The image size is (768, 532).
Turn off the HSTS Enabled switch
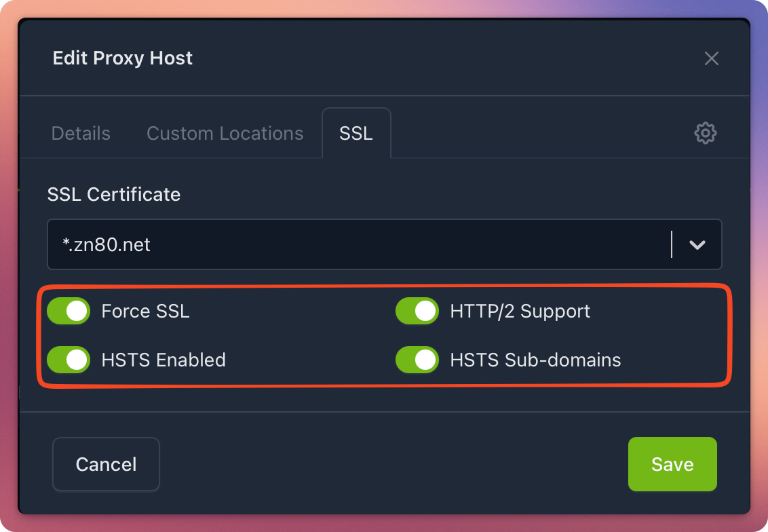[69, 360]
